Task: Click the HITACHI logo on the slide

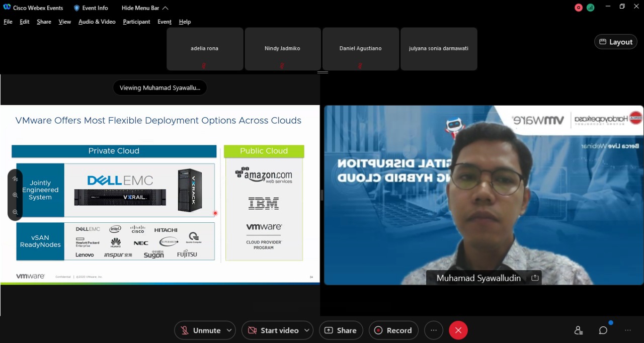Action: (x=166, y=230)
